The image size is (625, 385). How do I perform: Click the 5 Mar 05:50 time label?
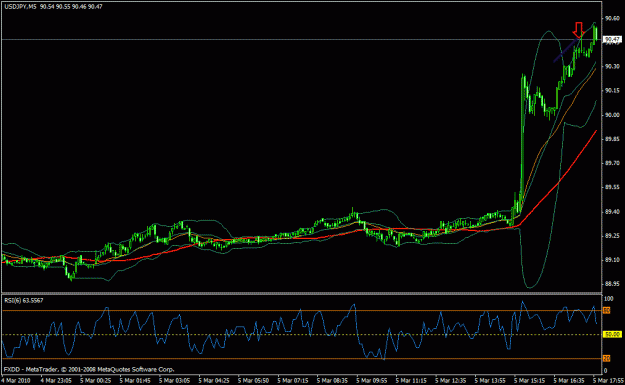pyautogui.click(x=253, y=381)
